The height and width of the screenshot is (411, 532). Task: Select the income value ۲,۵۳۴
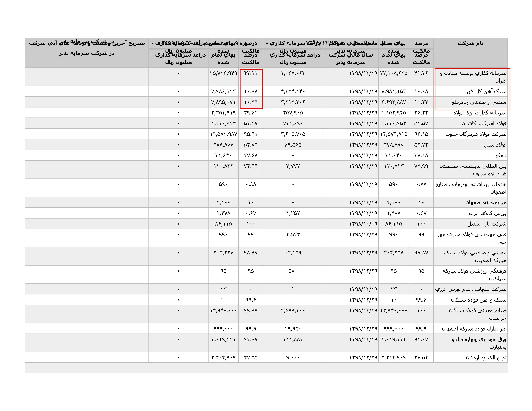tap(293, 235)
